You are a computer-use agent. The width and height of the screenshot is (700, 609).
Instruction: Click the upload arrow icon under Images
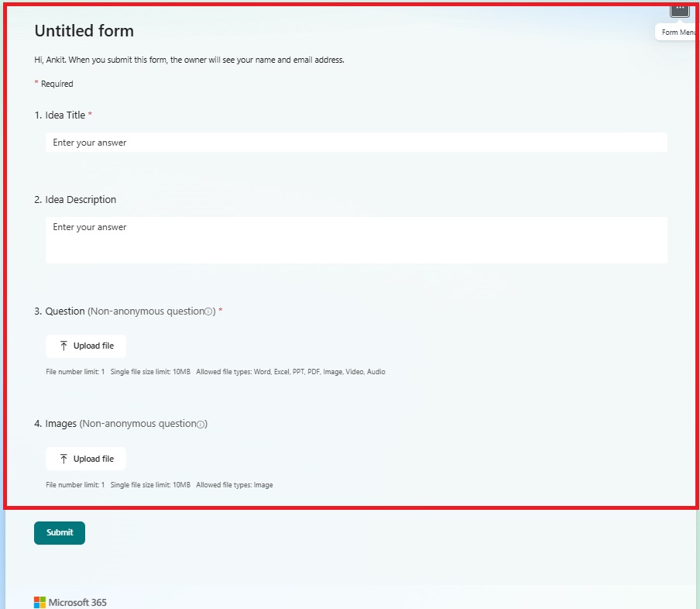pos(63,459)
